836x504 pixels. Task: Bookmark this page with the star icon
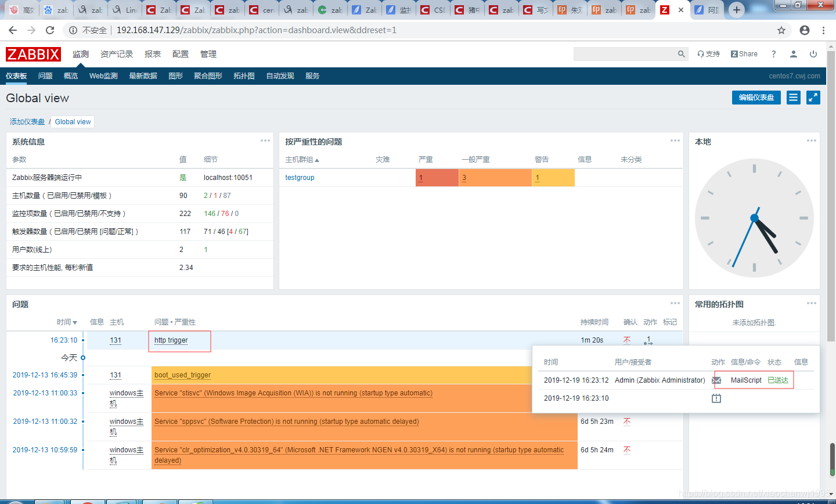[781, 30]
